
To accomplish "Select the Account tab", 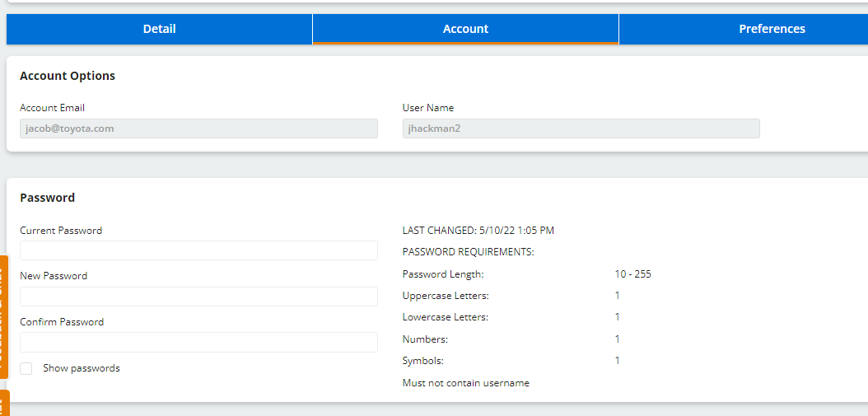I will (x=465, y=29).
